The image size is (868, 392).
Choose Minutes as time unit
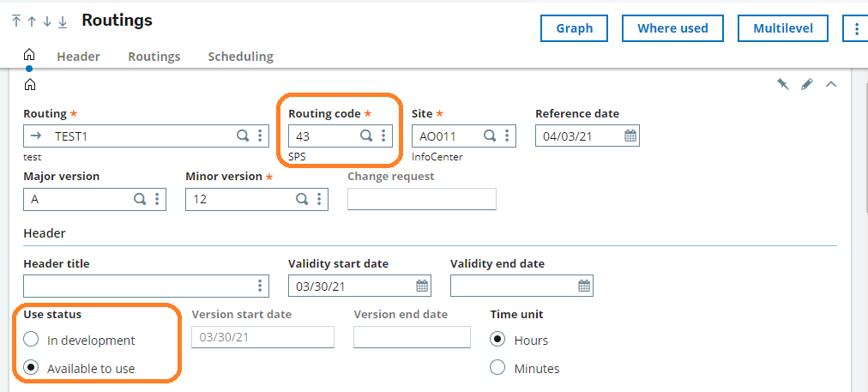[497, 368]
